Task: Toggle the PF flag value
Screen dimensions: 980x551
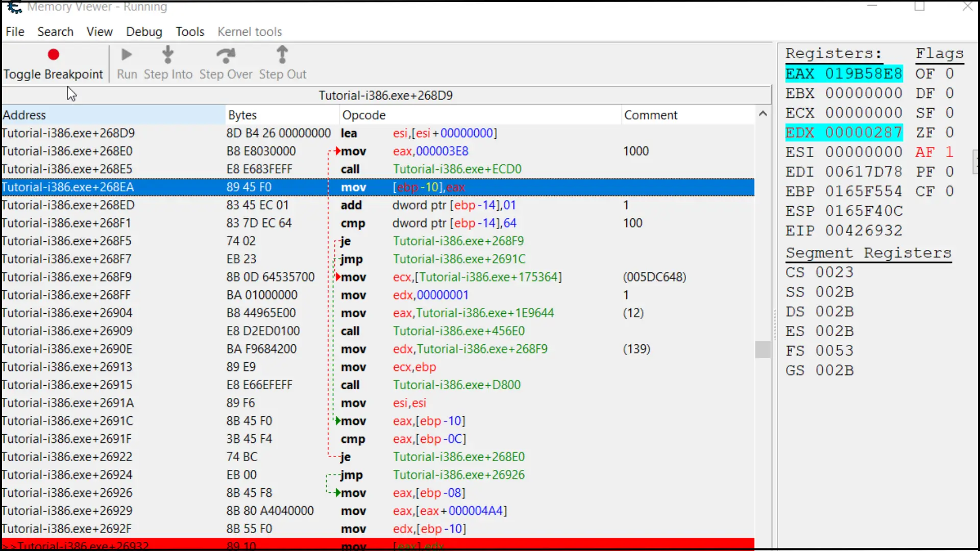Action: point(949,171)
